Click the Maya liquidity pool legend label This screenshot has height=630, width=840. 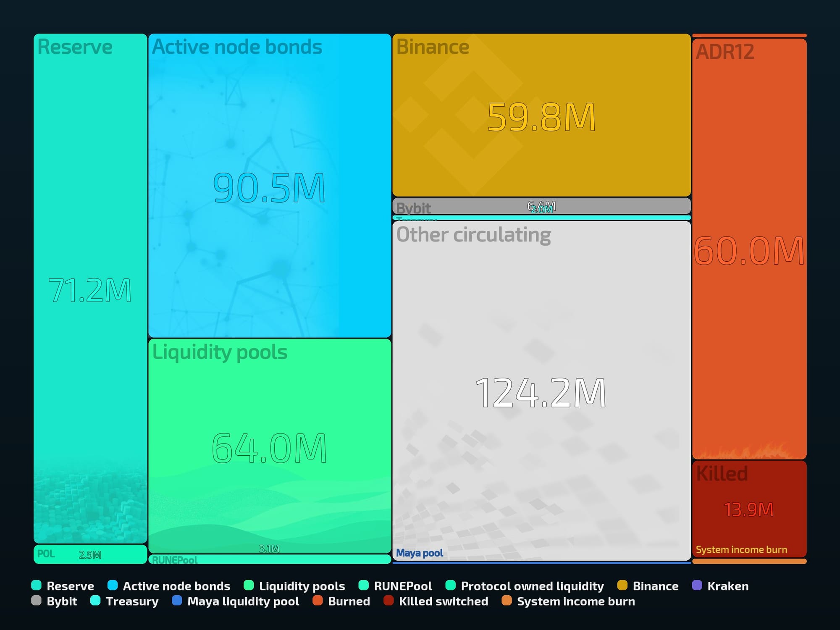(x=243, y=601)
